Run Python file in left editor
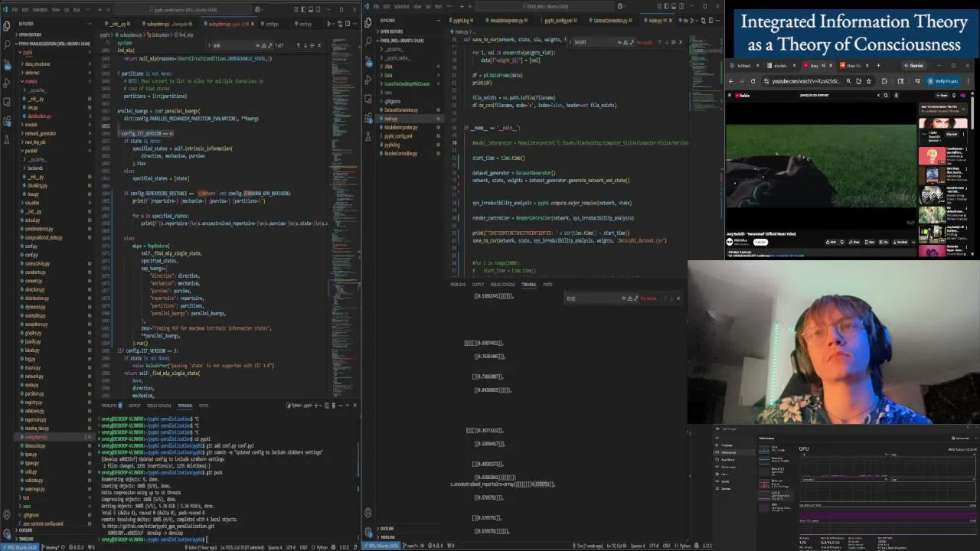This screenshot has width=980, height=551. tap(328, 24)
